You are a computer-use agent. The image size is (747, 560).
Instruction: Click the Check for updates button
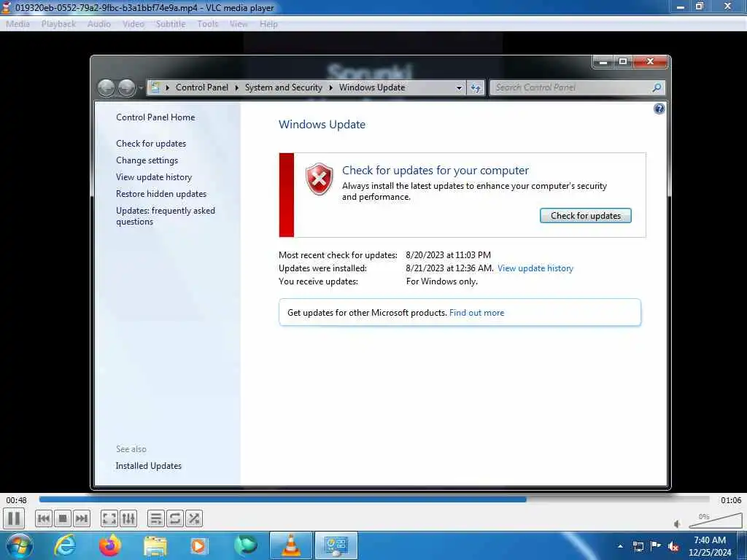[586, 216]
